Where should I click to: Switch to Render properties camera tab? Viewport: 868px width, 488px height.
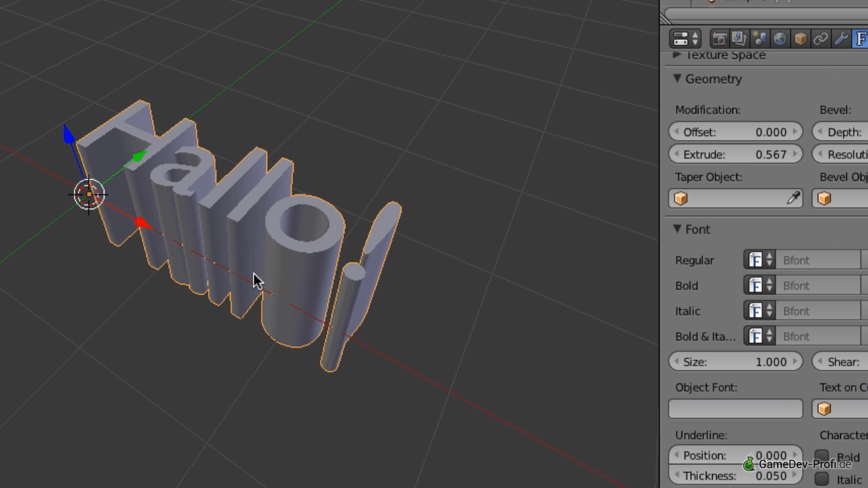click(x=719, y=39)
